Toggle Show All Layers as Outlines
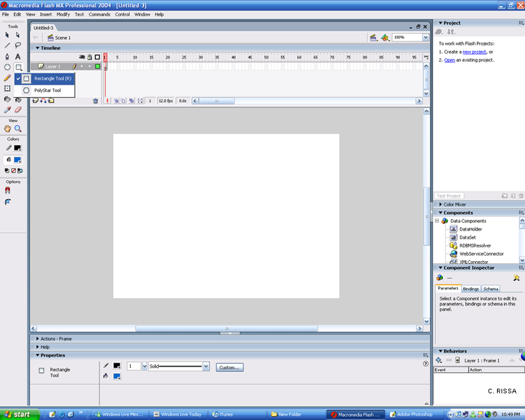Screen dimensions: 525x420 point(98,57)
